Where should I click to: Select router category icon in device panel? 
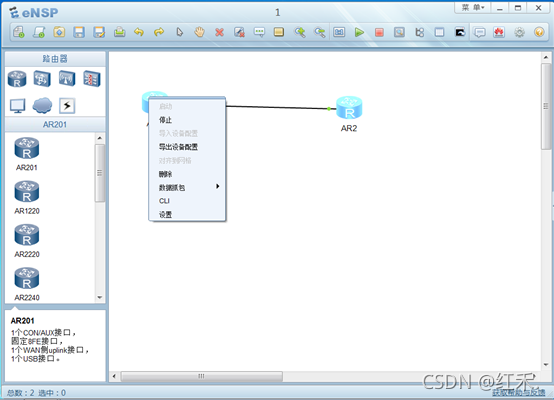tap(17, 79)
